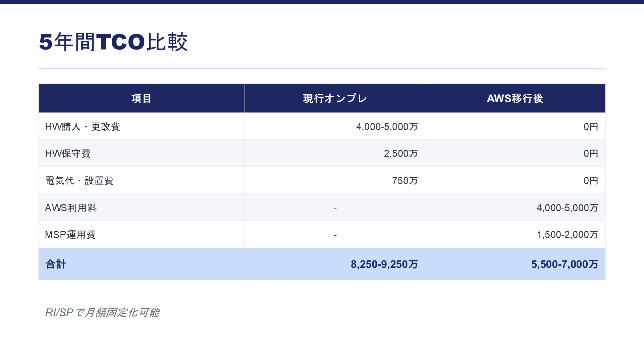Select the 2,500万 HW maintenance cell
This screenshot has width=644, height=362.
[x=400, y=154]
